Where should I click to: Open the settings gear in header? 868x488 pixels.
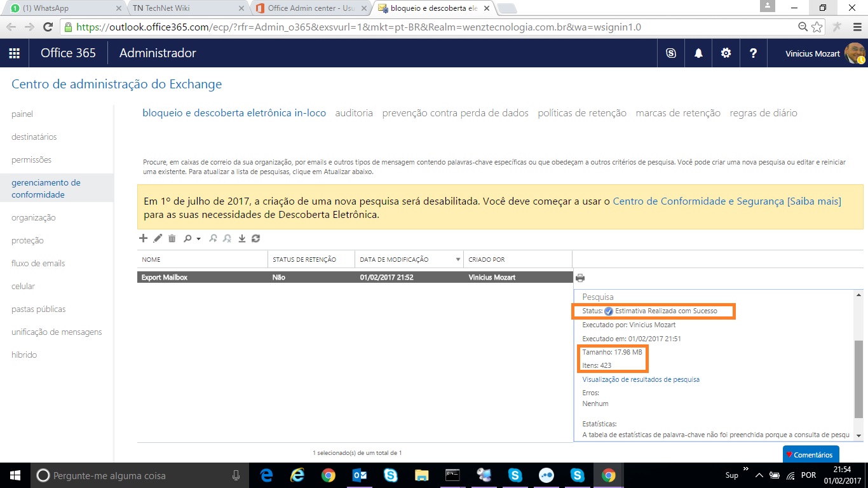[726, 53]
